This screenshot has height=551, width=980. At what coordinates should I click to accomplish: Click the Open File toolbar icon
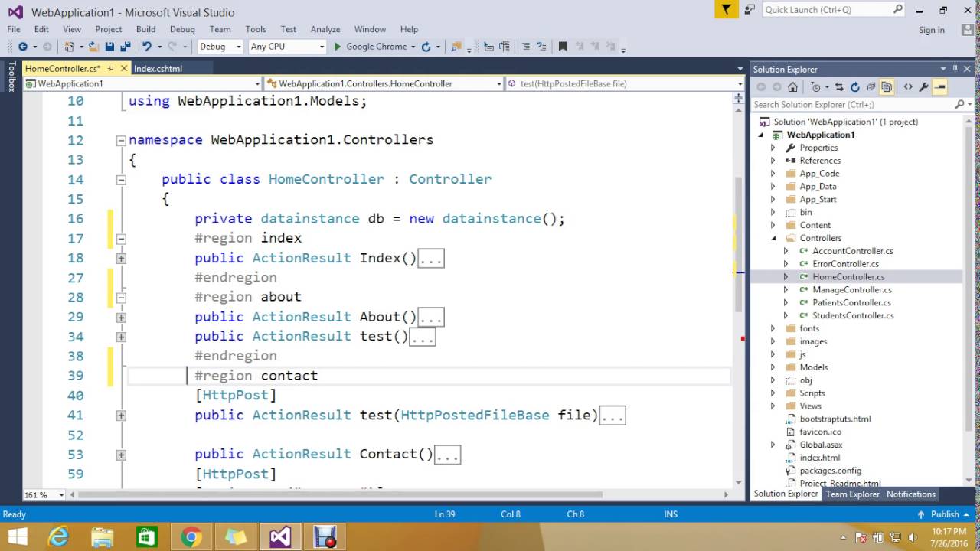[x=93, y=47]
